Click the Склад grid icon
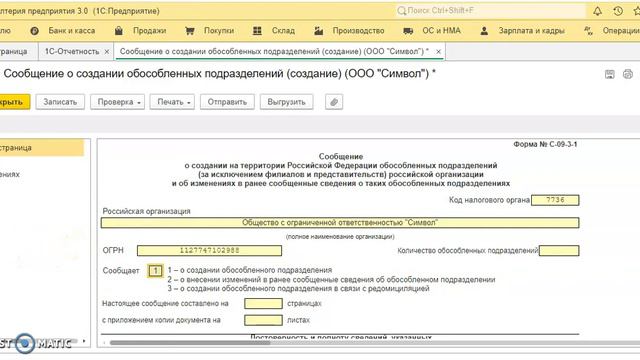The height and width of the screenshot is (360, 640). click(x=257, y=31)
